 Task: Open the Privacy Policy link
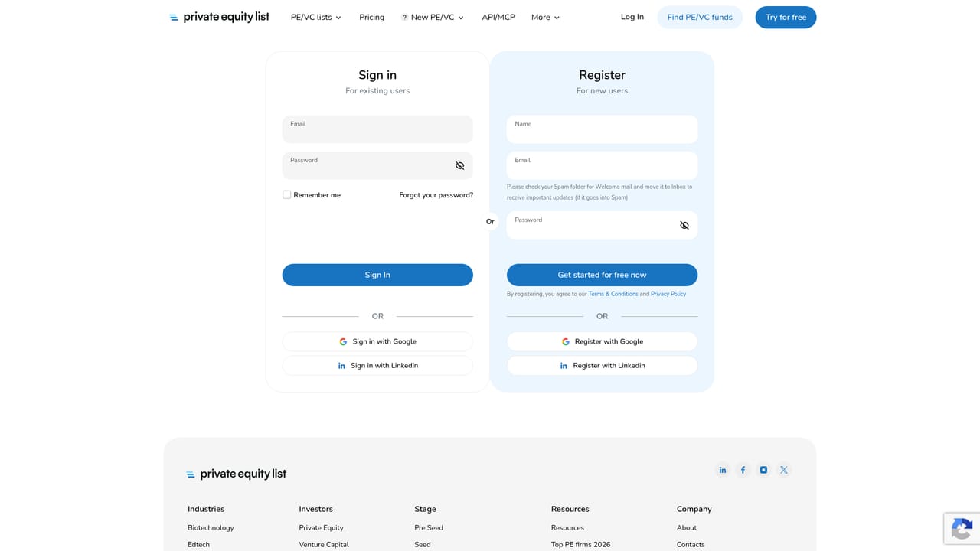[x=668, y=294]
